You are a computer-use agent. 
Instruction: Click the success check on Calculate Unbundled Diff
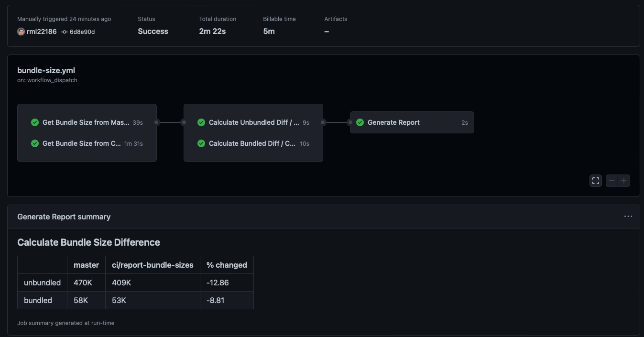[201, 122]
